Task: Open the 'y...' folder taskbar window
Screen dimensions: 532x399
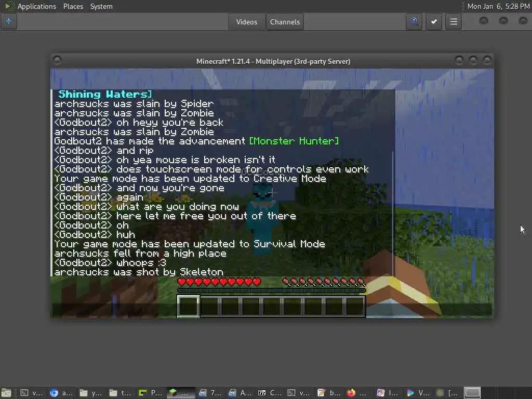Action: point(90,393)
